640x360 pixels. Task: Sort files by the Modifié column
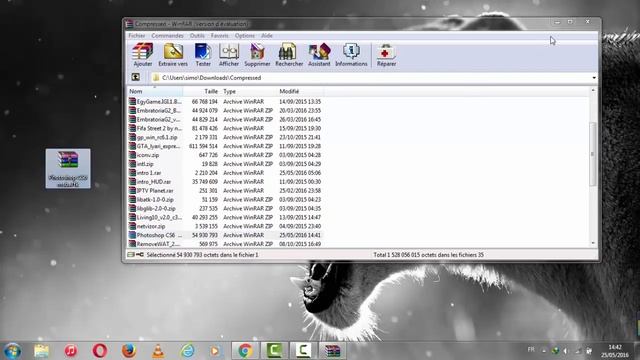[x=300, y=91]
